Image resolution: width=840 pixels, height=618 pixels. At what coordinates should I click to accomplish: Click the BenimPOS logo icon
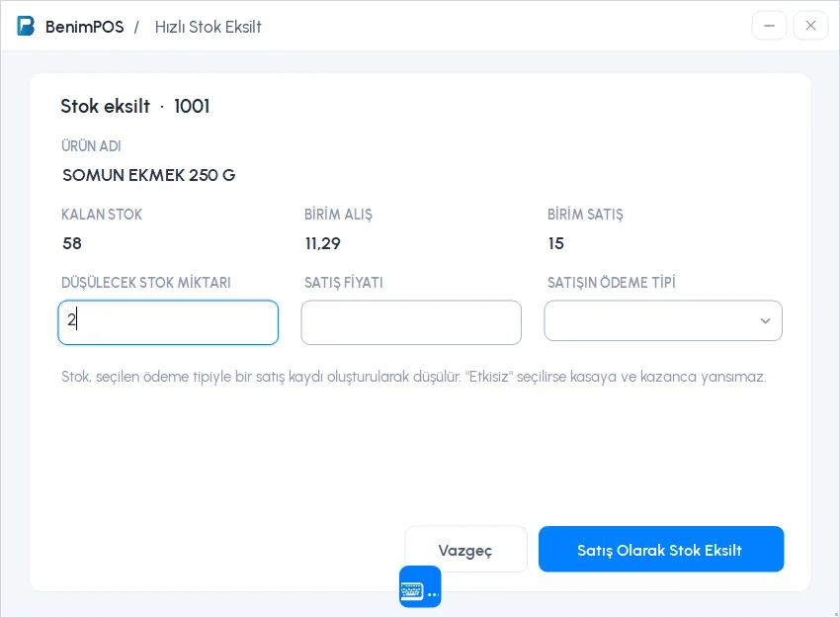[26, 26]
